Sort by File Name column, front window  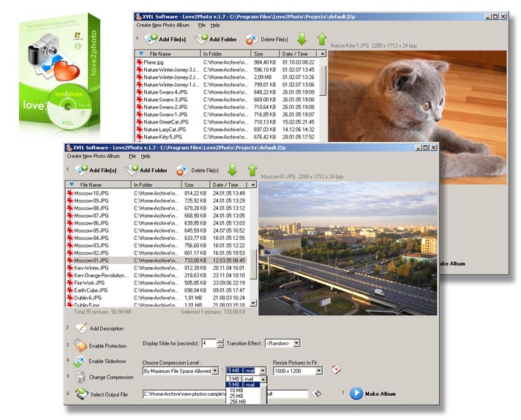tap(98, 184)
